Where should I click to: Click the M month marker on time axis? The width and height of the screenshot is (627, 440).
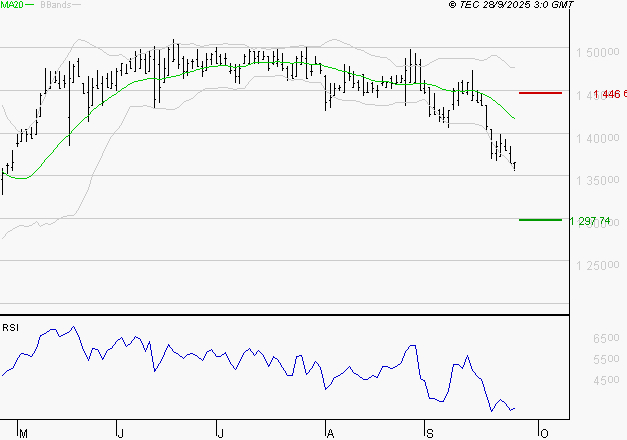(23, 434)
